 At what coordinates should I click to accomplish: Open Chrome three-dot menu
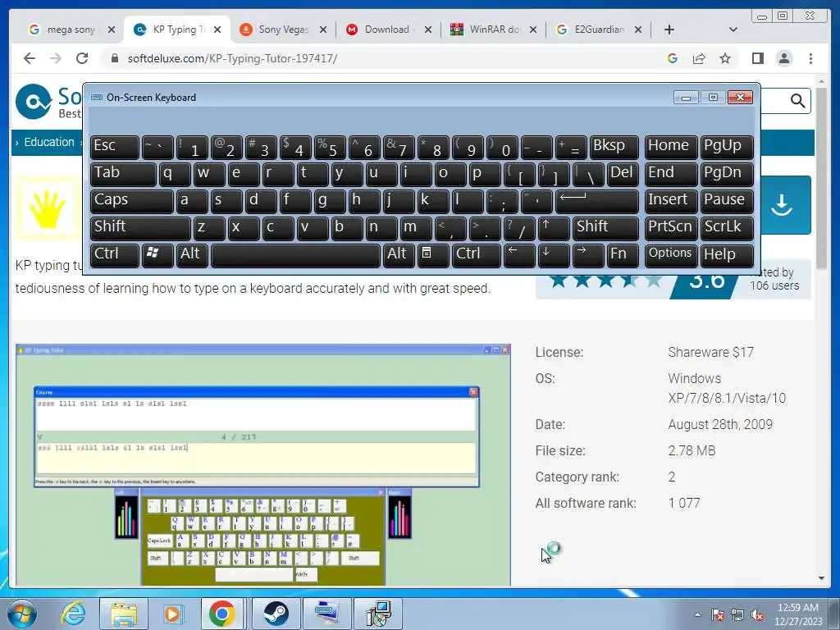[x=810, y=58]
